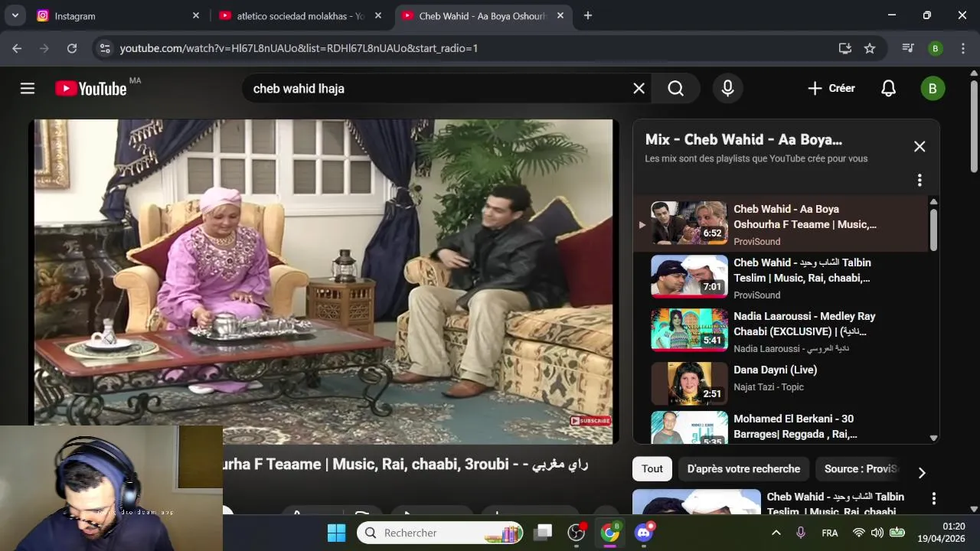Open the Windows Start menu
980x551 pixels.
[336, 533]
